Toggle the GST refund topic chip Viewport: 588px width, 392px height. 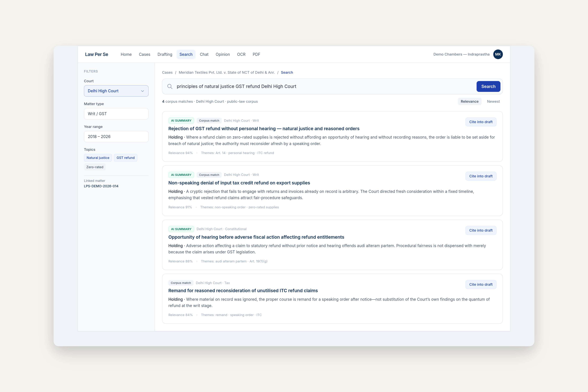pos(125,158)
